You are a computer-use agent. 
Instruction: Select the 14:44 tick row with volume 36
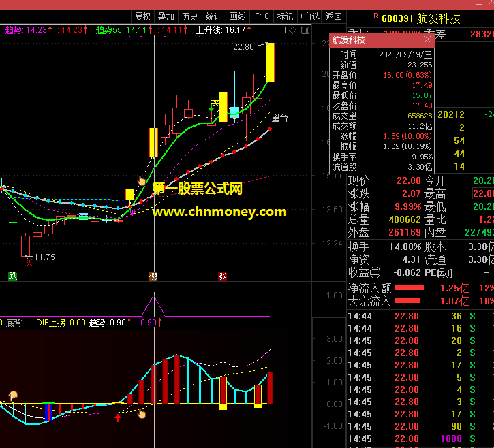pyautogui.click(x=420, y=316)
